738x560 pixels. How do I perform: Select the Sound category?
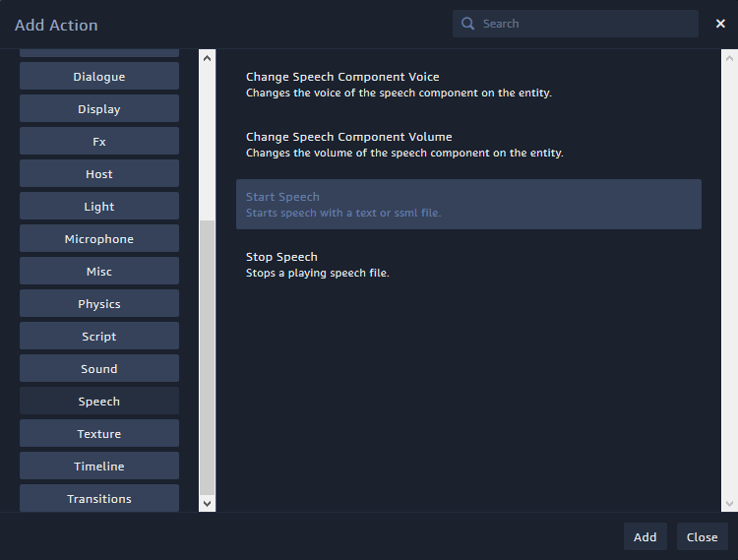pos(99,368)
